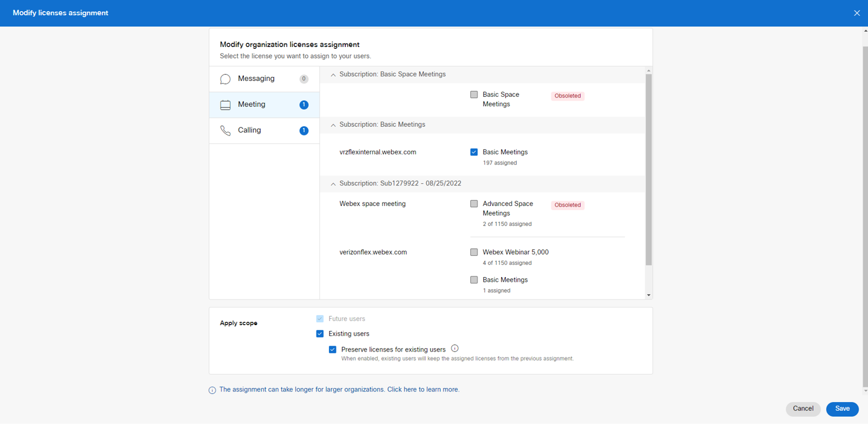868x425 pixels.
Task: Collapse the Basic Space Meetings subscription
Action: [x=333, y=75]
